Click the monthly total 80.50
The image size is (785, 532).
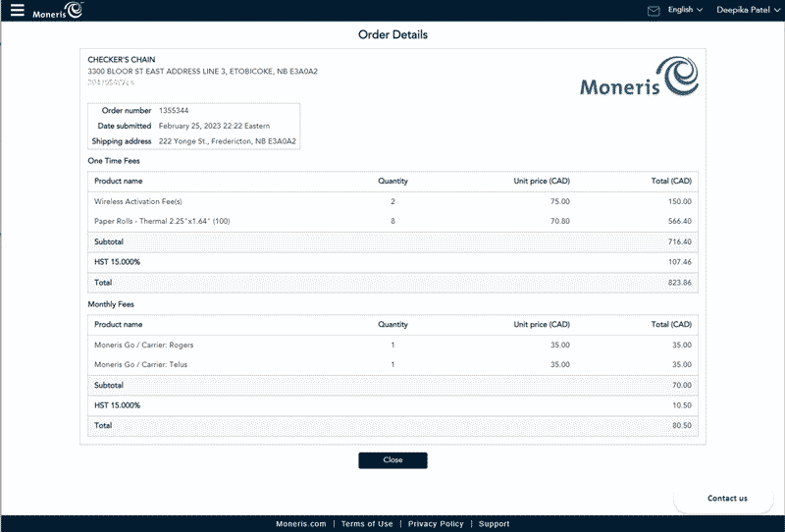[x=682, y=425]
